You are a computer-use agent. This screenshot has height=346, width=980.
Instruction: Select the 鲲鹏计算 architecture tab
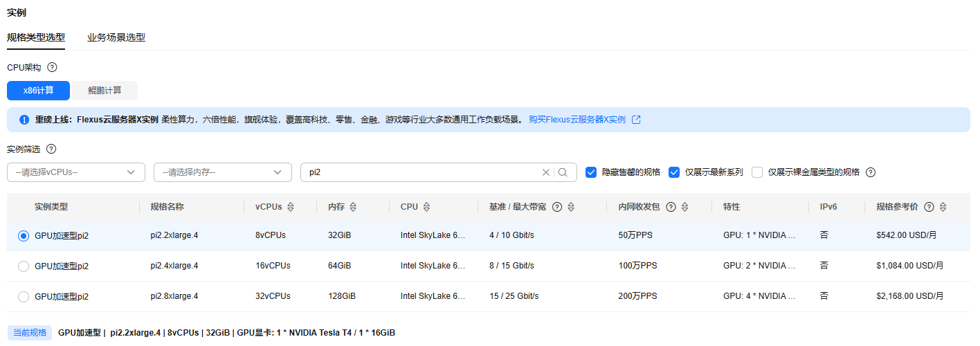point(105,91)
